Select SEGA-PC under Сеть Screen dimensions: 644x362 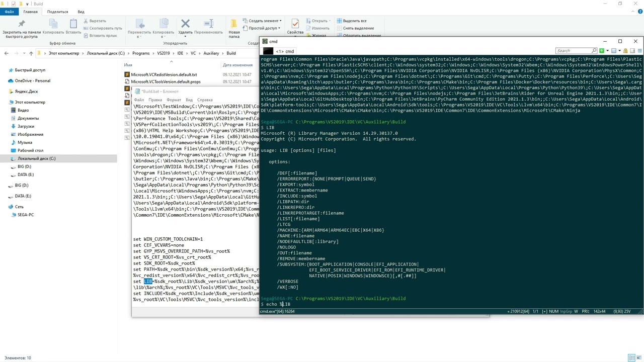point(26,215)
